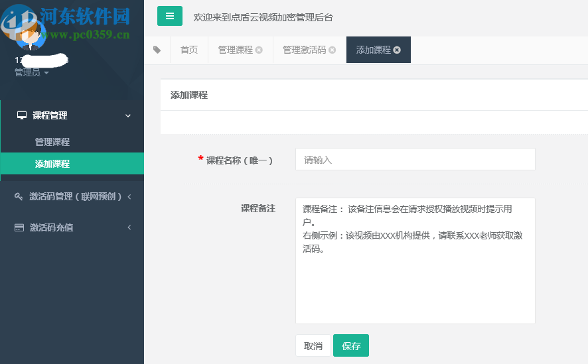588x364 pixels.
Task: Toggle the sidebar with the hamburger menu button
Action: tap(169, 16)
